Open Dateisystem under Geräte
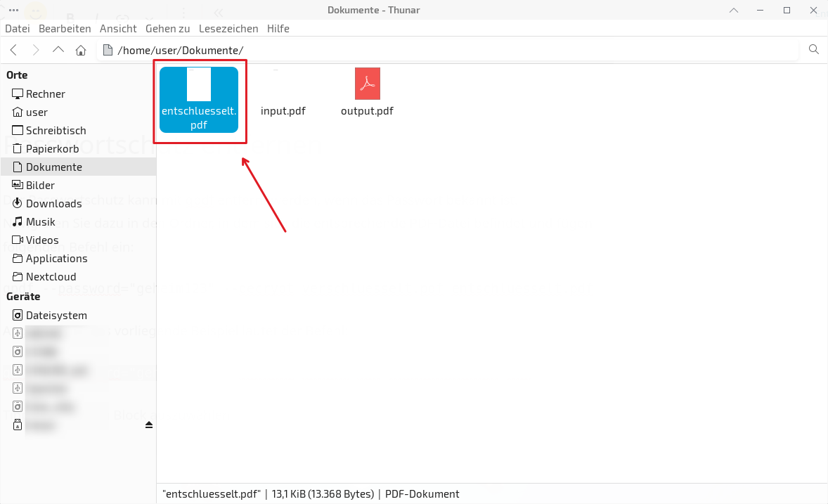Viewport: 828px width, 504px height. point(56,316)
